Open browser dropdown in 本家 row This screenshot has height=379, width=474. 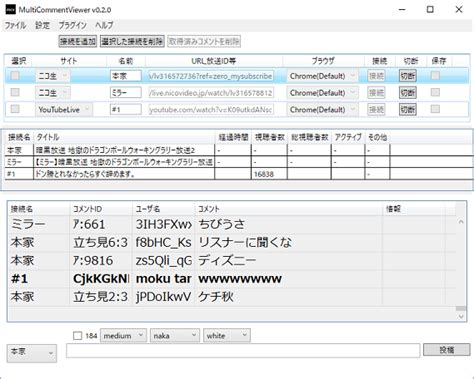(322, 76)
